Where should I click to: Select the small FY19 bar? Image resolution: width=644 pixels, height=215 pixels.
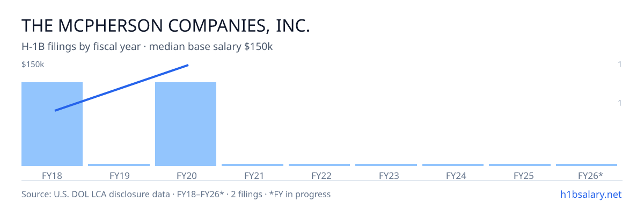click(x=119, y=165)
